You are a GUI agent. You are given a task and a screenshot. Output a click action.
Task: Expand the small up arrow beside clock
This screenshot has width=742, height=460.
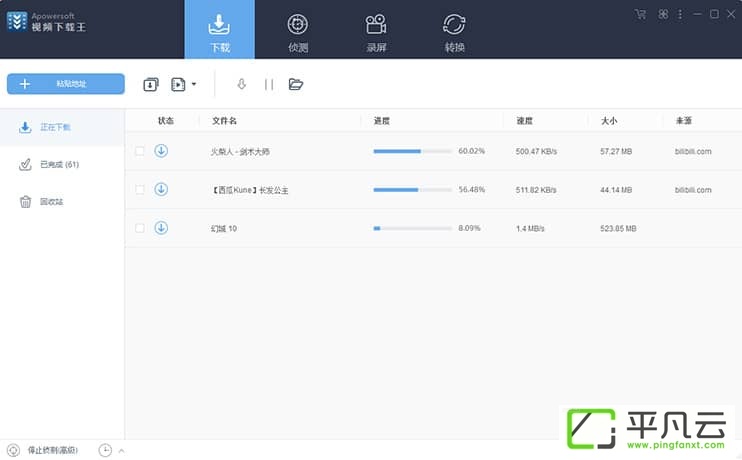[x=122, y=451]
